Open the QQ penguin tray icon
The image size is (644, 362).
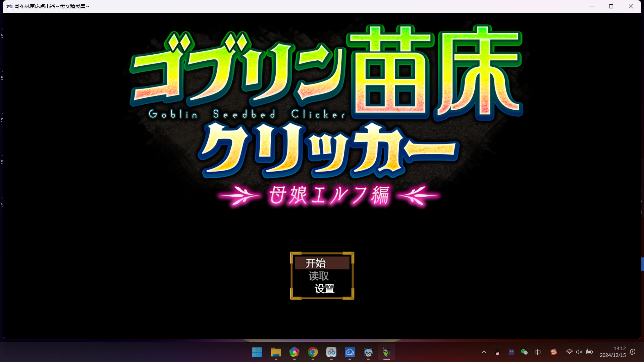pos(497,352)
